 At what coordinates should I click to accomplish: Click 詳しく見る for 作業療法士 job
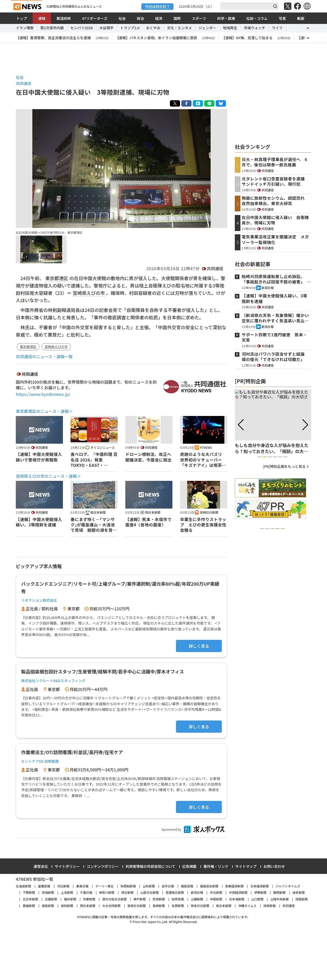[199, 807]
